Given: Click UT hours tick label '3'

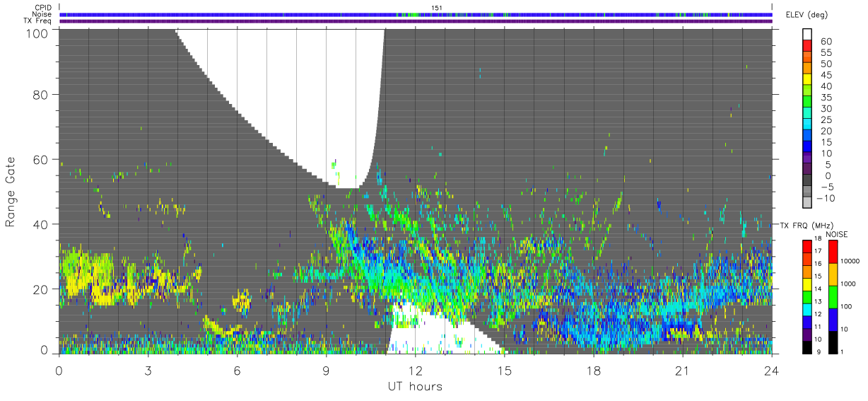Looking at the screenshot, I should [148, 370].
